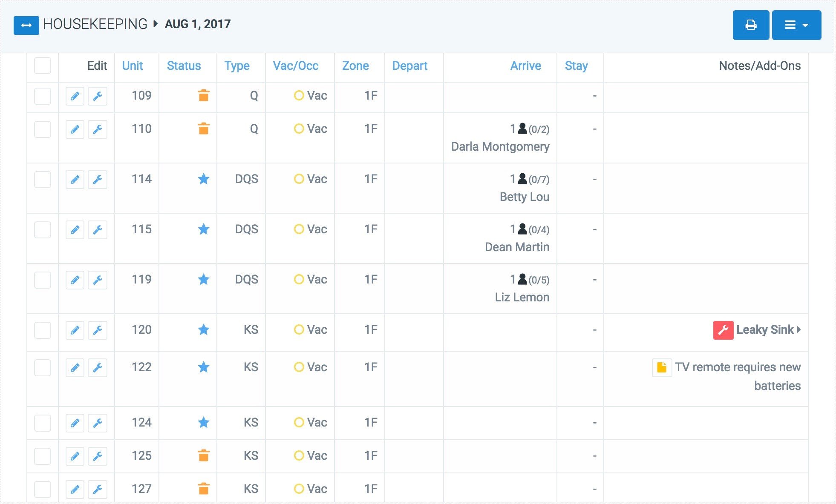Viewport: 836px width, 504px height.
Task: Check the checkbox for unit 124
Action: pyautogui.click(x=43, y=423)
